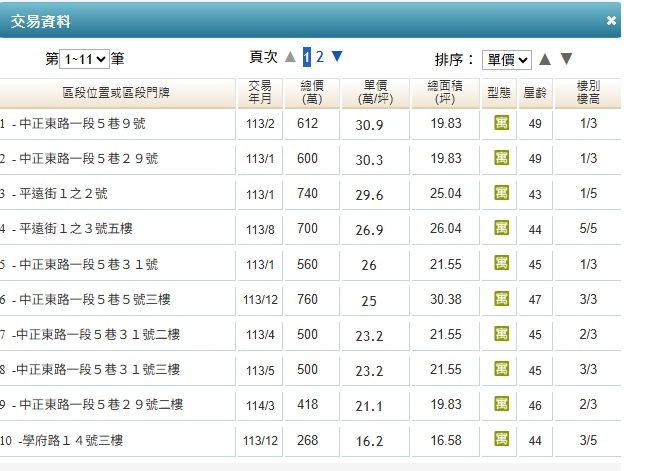Click house age 47 cell

pyautogui.click(x=535, y=300)
